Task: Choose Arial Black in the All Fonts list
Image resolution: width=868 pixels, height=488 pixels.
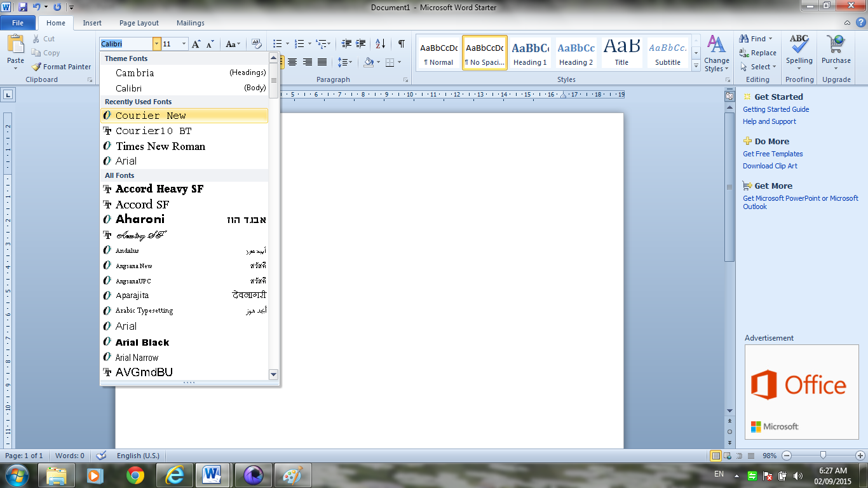Action: coord(184,342)
